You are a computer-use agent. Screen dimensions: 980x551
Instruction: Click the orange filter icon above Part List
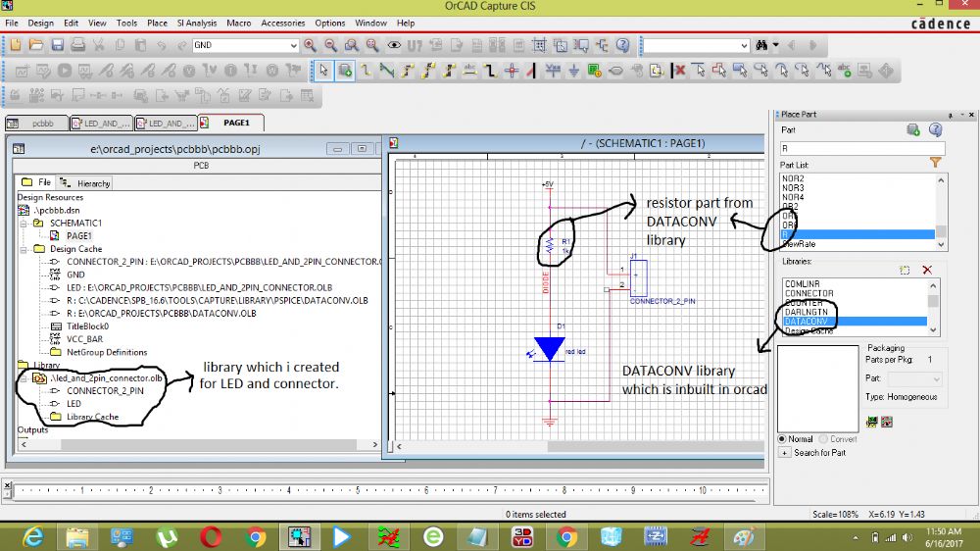[935, 163]
